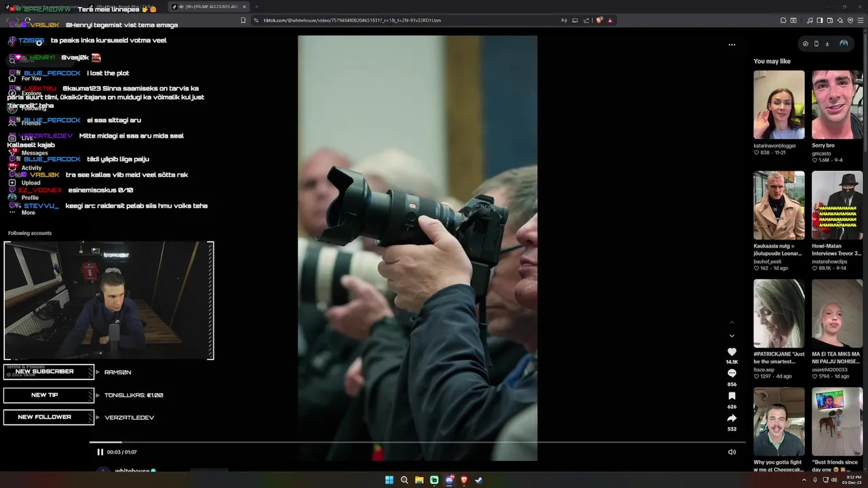Like the video using the heart icon
868x488 pixels.
732,352
